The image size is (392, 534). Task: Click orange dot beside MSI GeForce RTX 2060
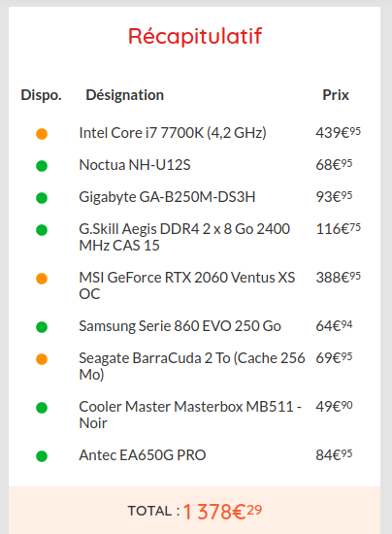(42, 279)
